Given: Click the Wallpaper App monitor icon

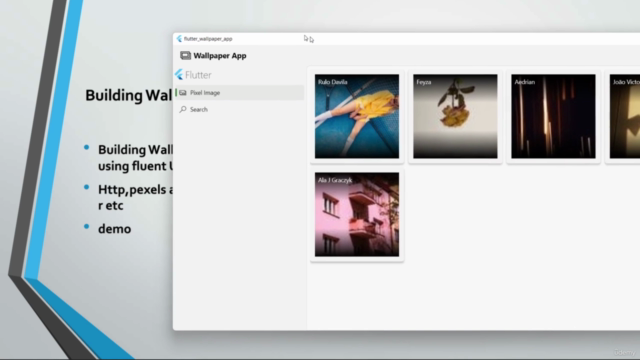Looking at the screenshot, I should tap(185, 56).
